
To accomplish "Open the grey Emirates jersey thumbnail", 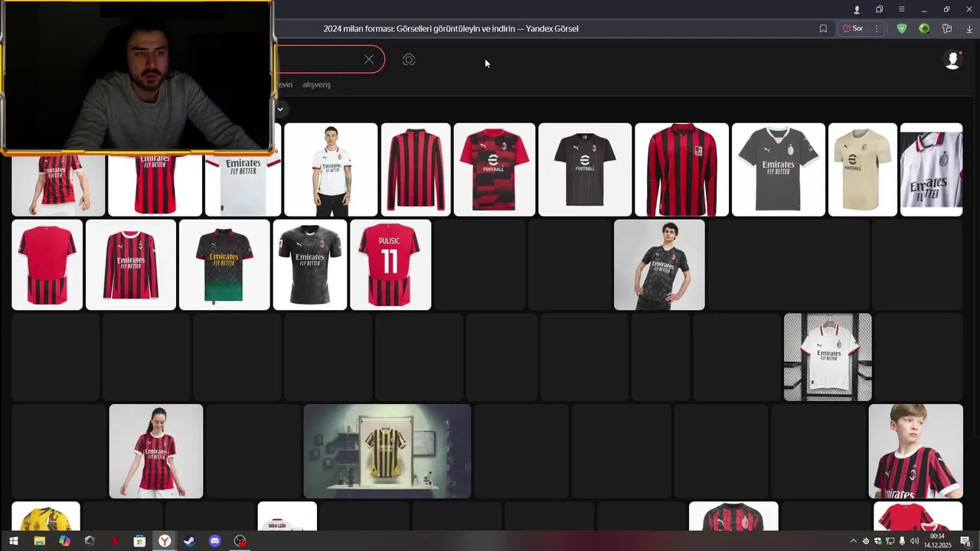I will [x=779, y=169].
